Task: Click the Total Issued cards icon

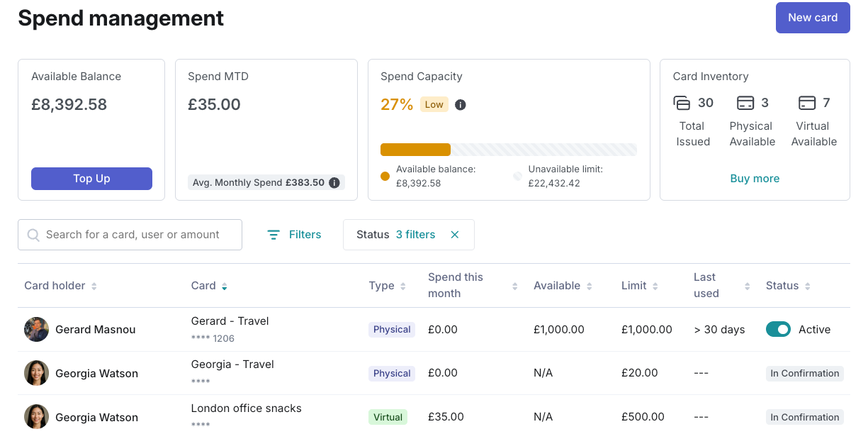Action: [682, 104]
